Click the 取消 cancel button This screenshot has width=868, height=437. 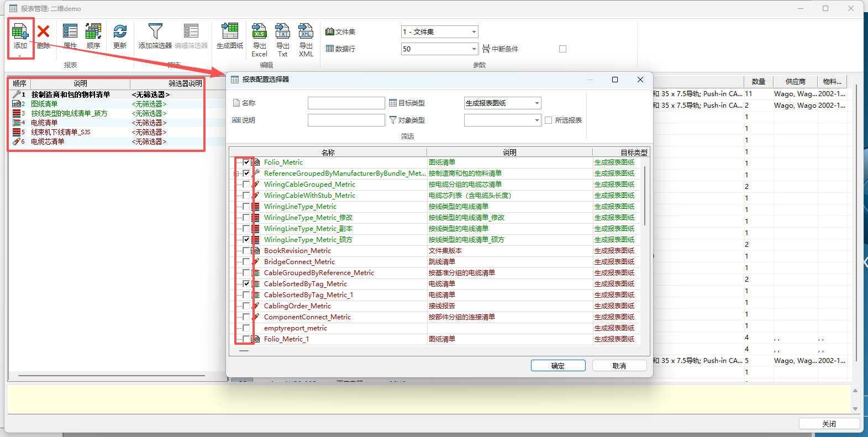click(x=619, y=366)
